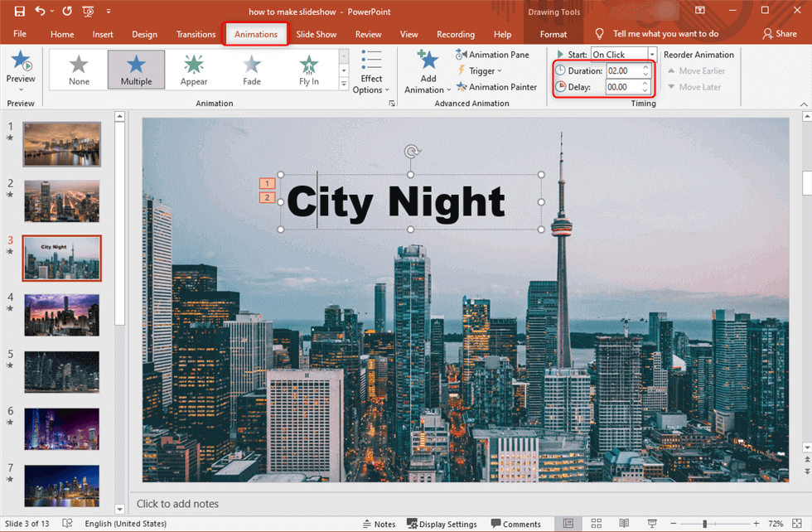Toggle the Notes pane from status bar

point(379,524)
